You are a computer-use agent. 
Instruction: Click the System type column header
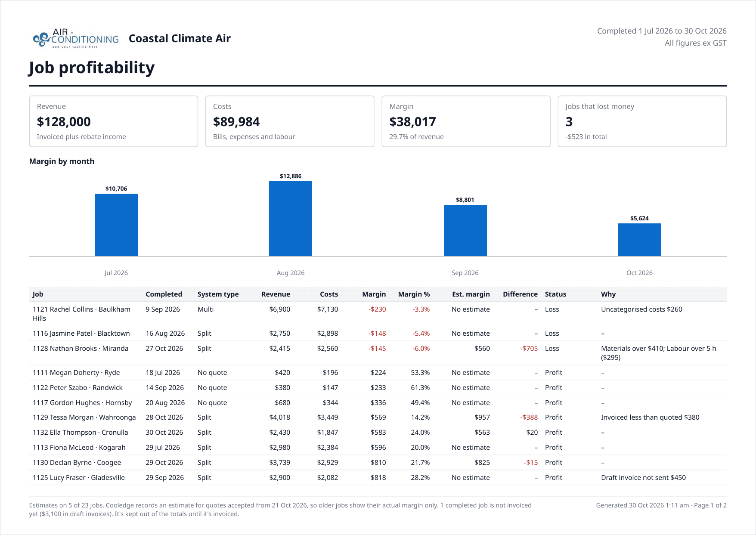pos(218,294)
